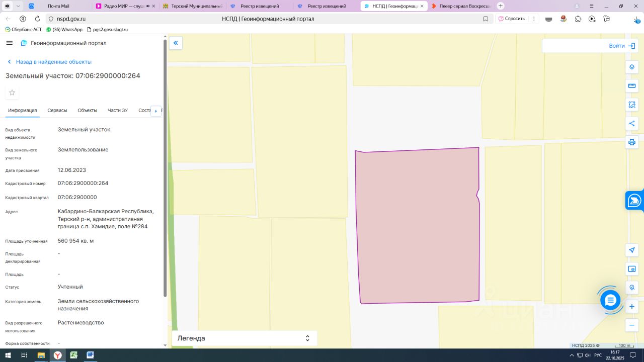Open the overview mini-map tool
644x362 pixels.
pyautogui.click(x=632, y=269)
